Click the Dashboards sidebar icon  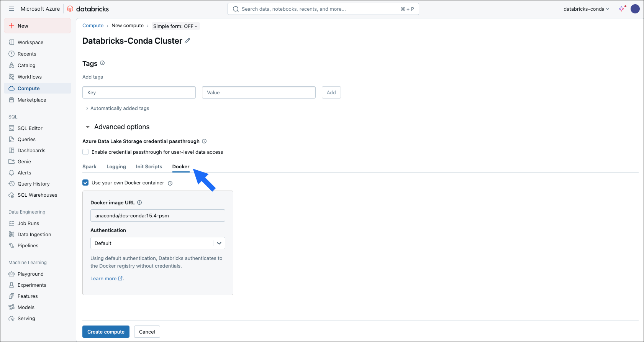tap(11, 150)
